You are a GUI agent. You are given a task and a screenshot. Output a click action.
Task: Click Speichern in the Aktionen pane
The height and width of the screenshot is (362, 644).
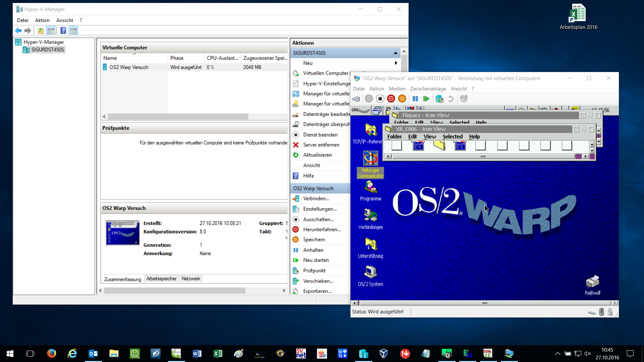click(314, 239)
